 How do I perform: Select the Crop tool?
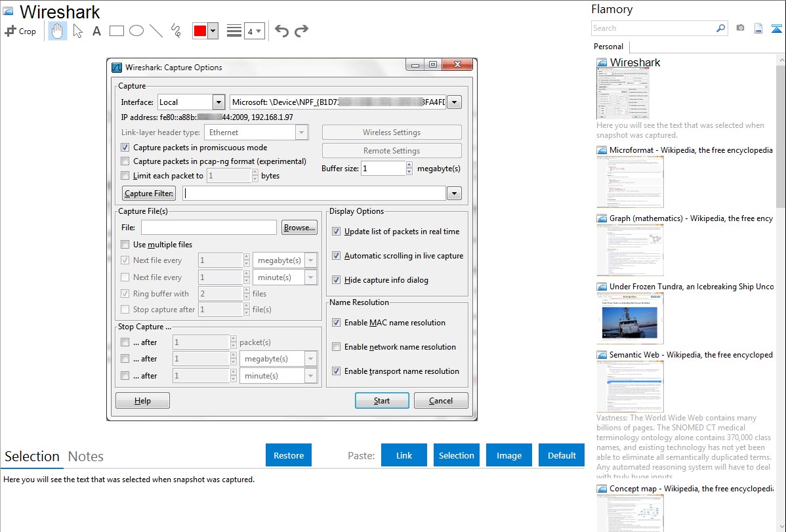20,31
